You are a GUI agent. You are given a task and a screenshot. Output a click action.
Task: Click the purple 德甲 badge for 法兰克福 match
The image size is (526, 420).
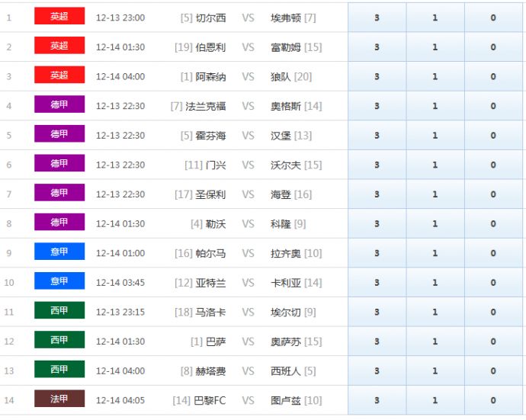(59, 105)
